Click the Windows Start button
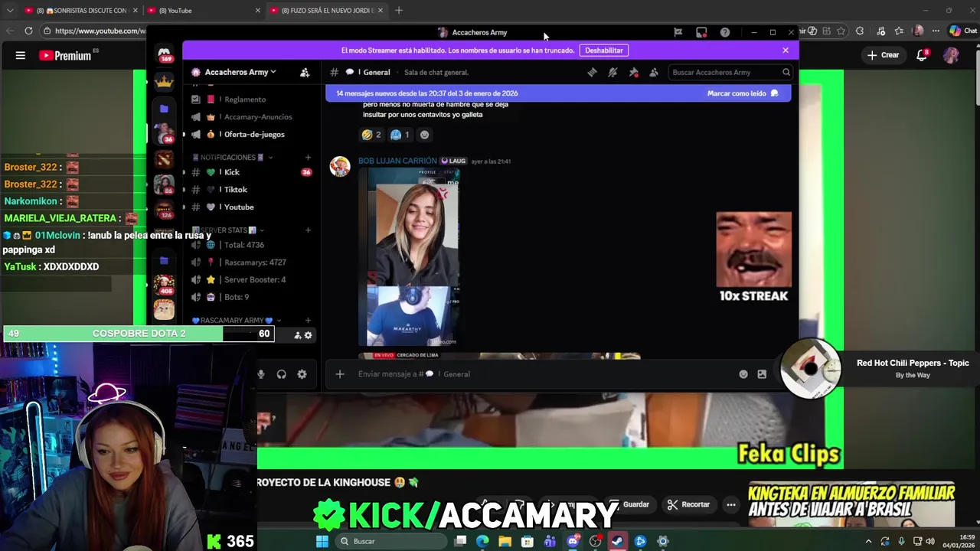 click(322, 541)
